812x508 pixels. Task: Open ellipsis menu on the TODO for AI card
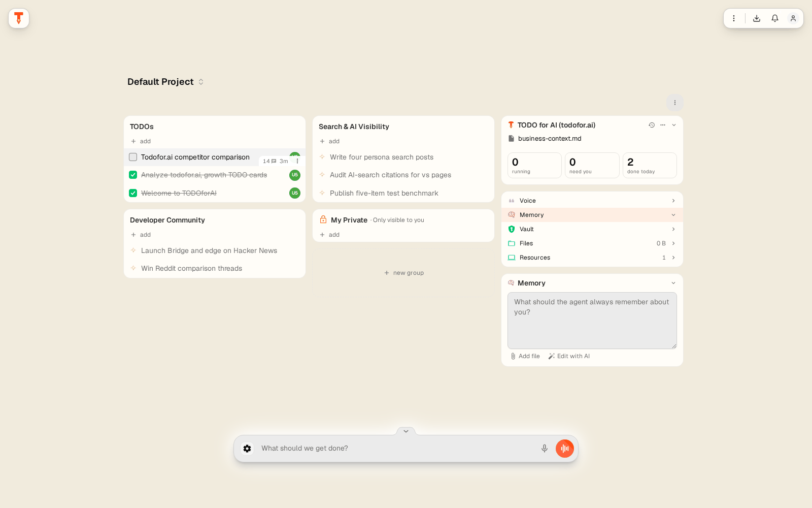pyautogui.click(x=663, y=125)
